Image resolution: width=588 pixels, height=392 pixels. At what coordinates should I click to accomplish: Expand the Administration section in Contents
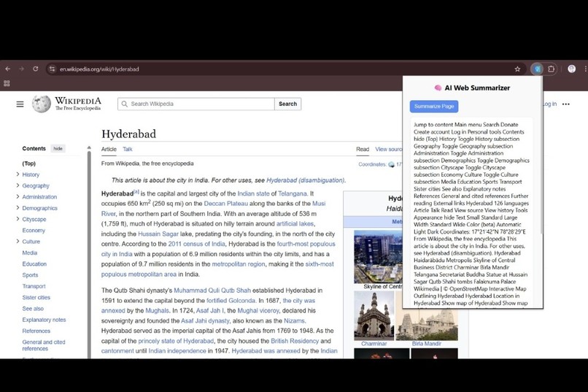click(18, 196)
